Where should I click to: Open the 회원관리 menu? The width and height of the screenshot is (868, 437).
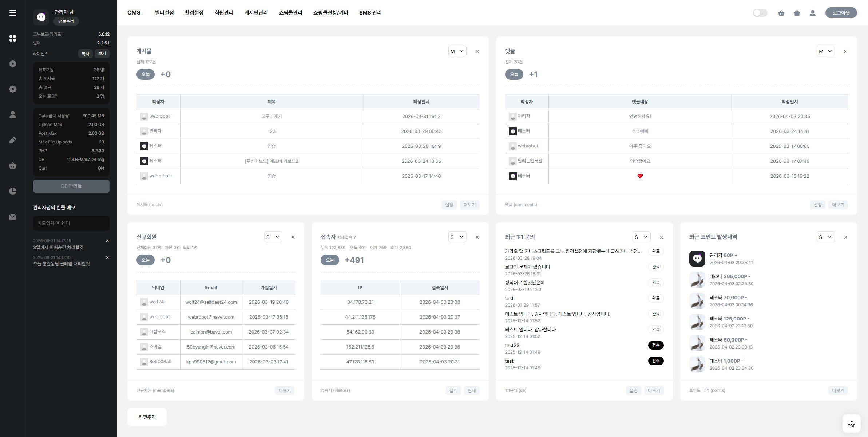[223, 13]
